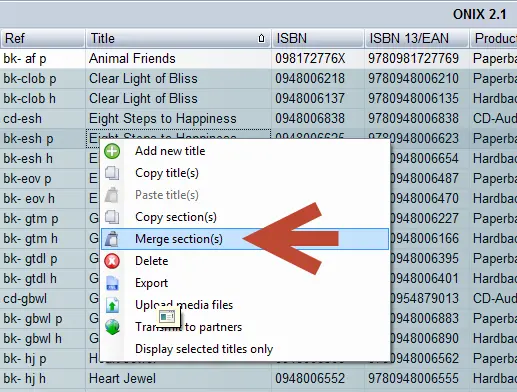
Task: Click EAN cell 9780948006838
Action: [417, 119]
